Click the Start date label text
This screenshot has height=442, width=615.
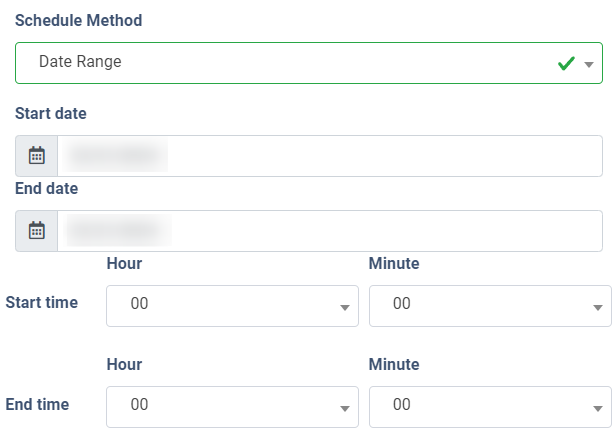pos(51,113)
